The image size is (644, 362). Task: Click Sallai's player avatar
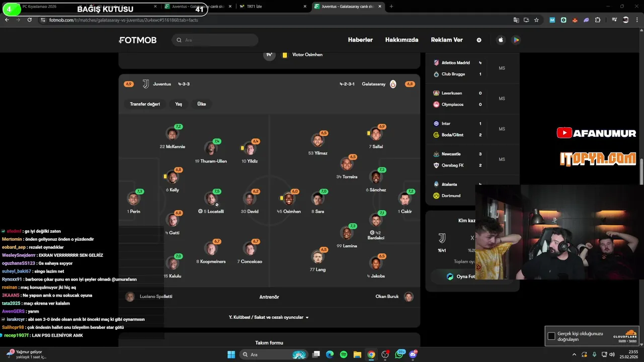coord(376,134)
